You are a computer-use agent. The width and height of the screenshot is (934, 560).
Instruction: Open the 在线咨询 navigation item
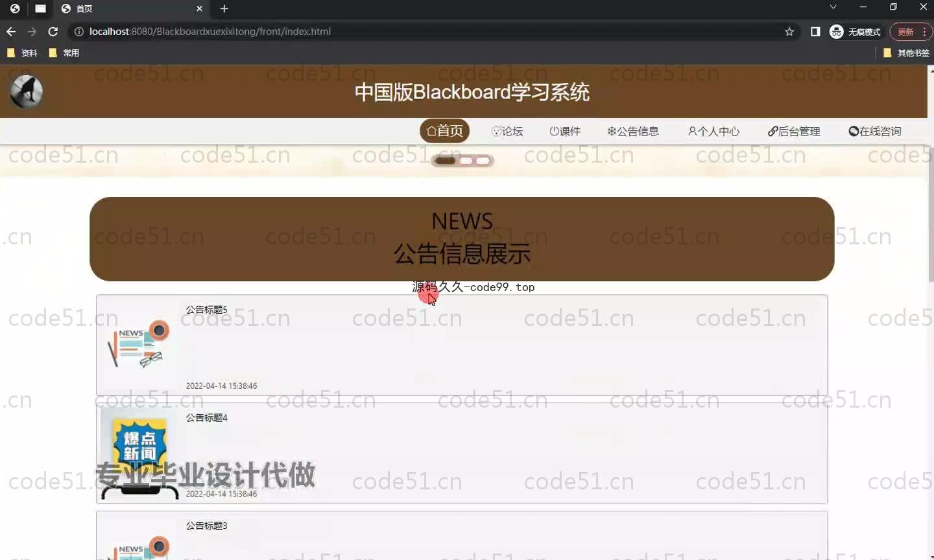(x=875, y=131)
